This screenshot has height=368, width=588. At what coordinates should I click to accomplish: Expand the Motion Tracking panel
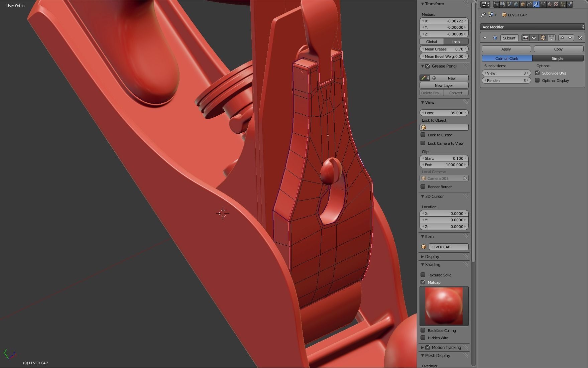click(x=423, y=348)
